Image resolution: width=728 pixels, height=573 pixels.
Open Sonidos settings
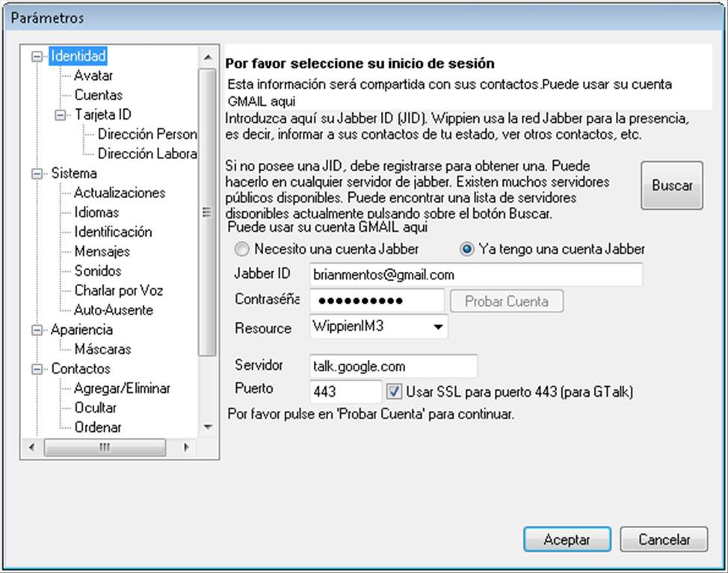[x=98, y=271]
